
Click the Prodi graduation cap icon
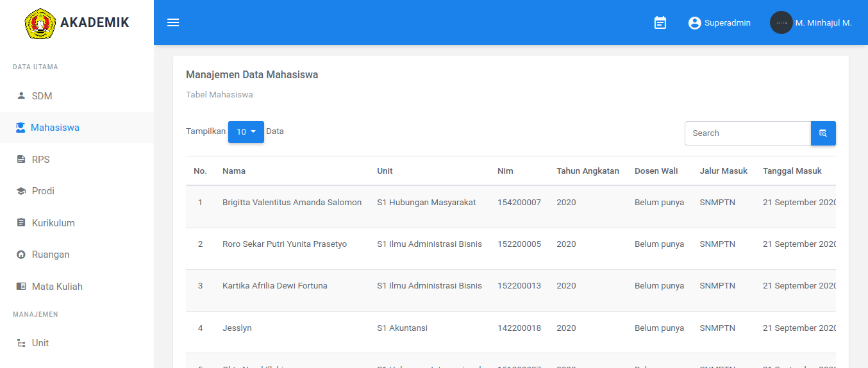(x=21, y=191)
